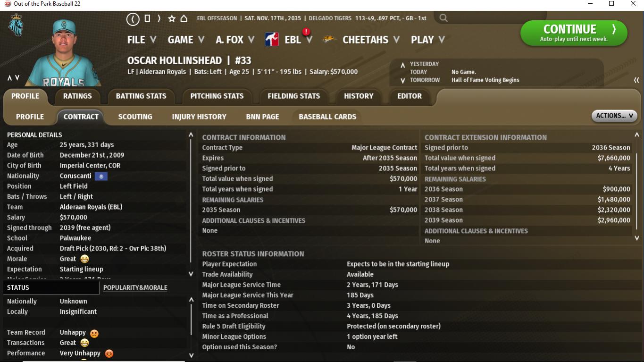Open the PITCHING STATS tab
The width and height of the screenshot is (644, 362).
pyautogui.click(x=217, y=96)
